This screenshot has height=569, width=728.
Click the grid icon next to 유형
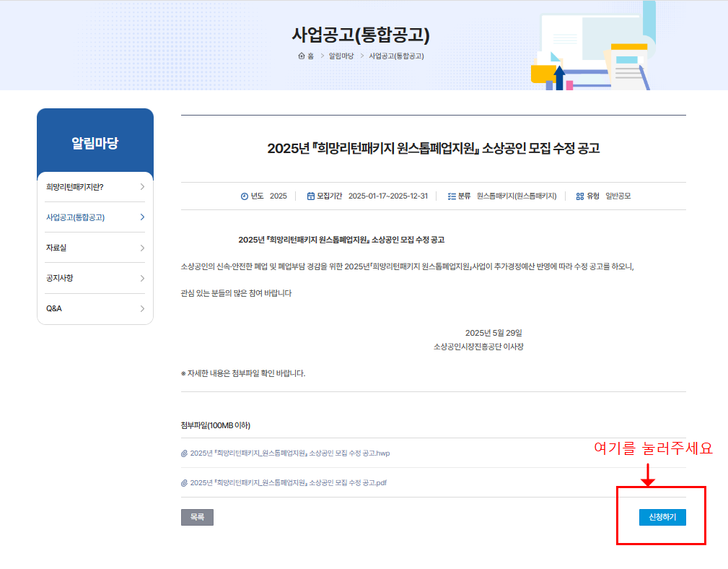pos(579,196)
